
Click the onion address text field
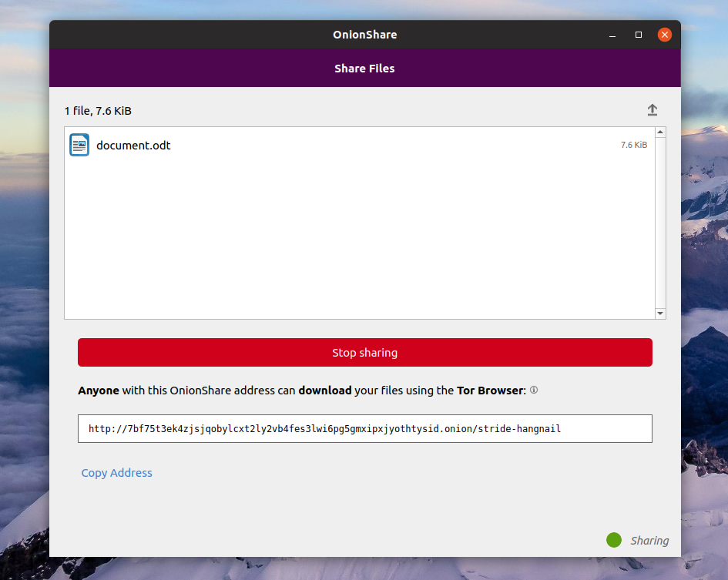click(364, 429)
